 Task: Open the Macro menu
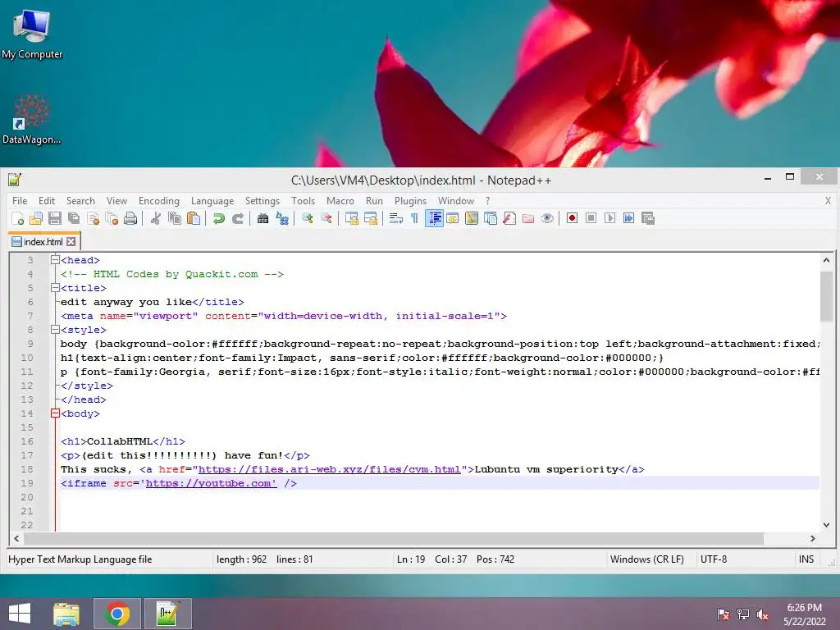coord(340,201)
